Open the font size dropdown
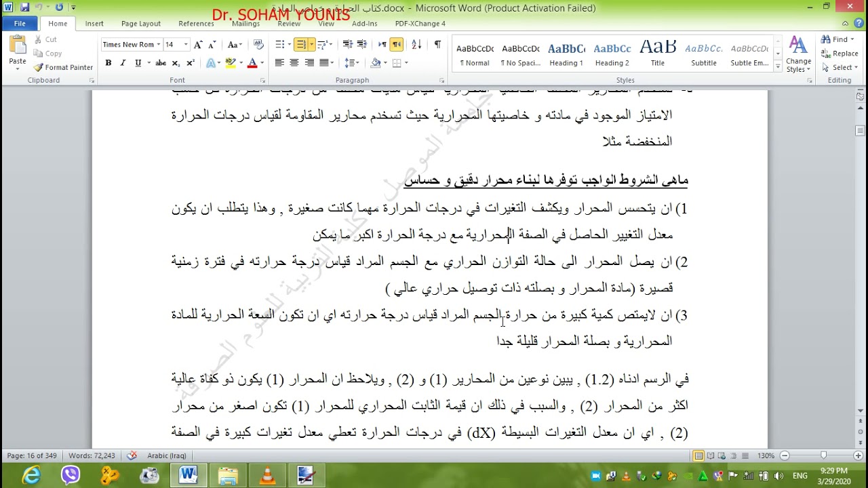This screenshot has width=868, height=488. [186, 45]
